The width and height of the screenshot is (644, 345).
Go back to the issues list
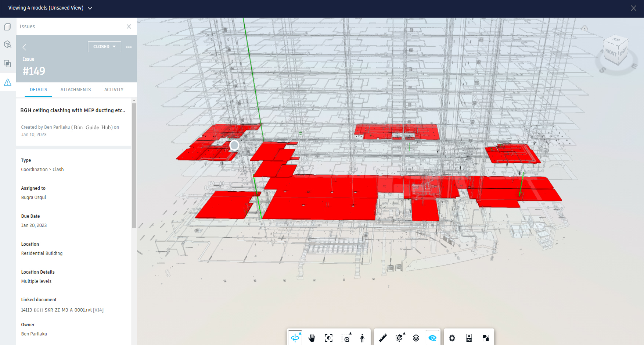click(x=24, y=47)
